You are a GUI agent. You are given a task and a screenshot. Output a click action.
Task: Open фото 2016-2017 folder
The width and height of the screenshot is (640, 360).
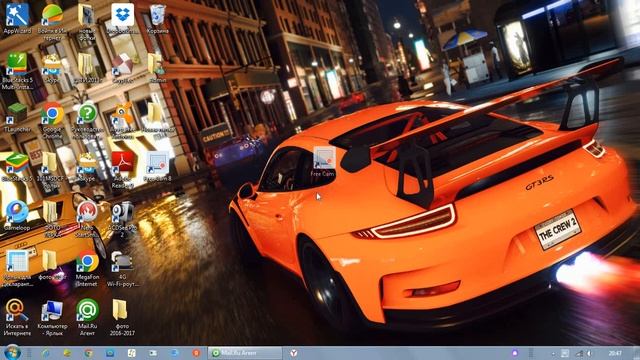(122, 318)
